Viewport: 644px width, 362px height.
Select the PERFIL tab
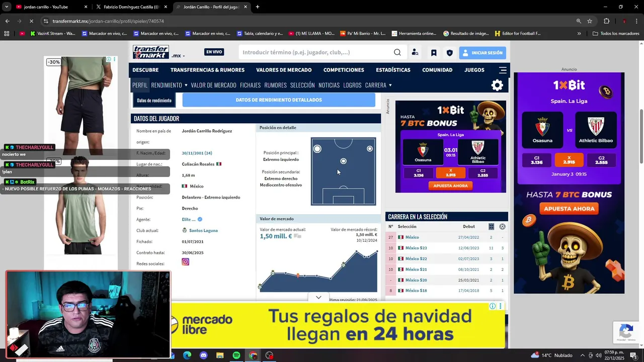(x=140, y=85)
